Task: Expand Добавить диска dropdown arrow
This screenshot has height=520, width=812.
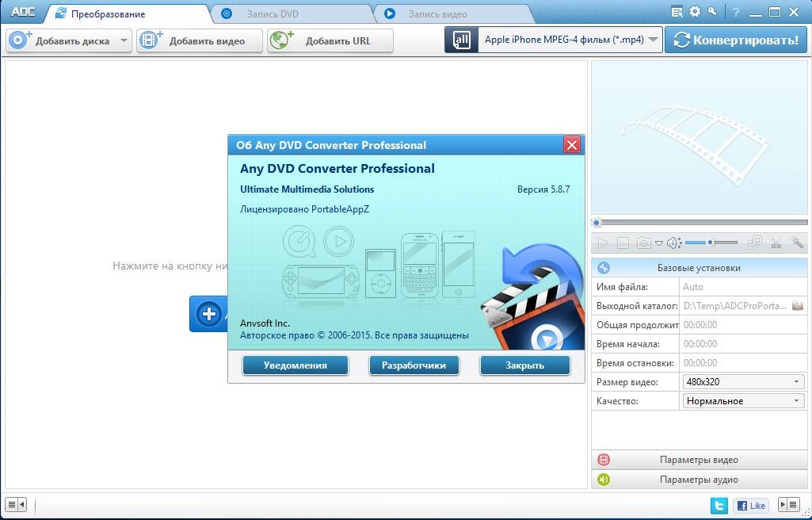Action: point(124,40)
